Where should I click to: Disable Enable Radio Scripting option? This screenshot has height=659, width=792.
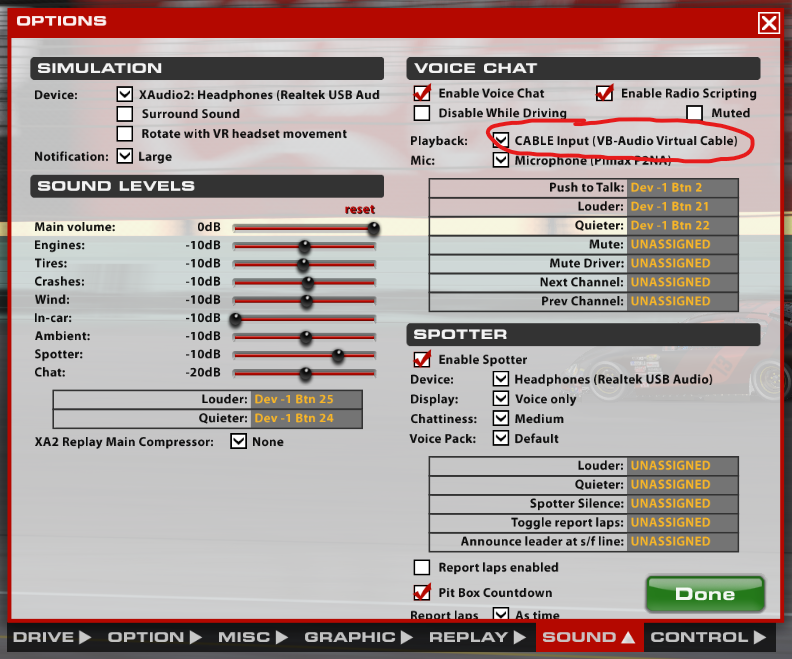click(604, 93)
